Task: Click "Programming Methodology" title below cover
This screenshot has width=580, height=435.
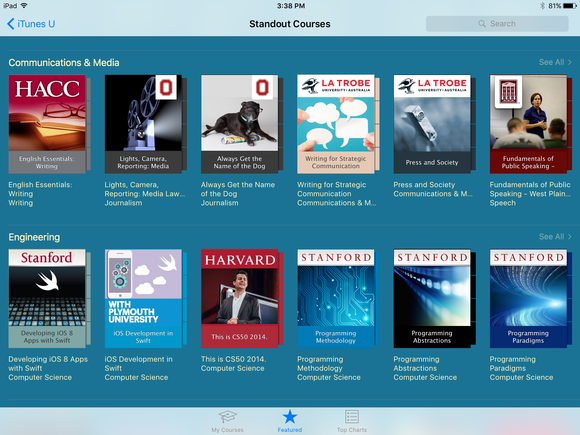Action: 320,364
